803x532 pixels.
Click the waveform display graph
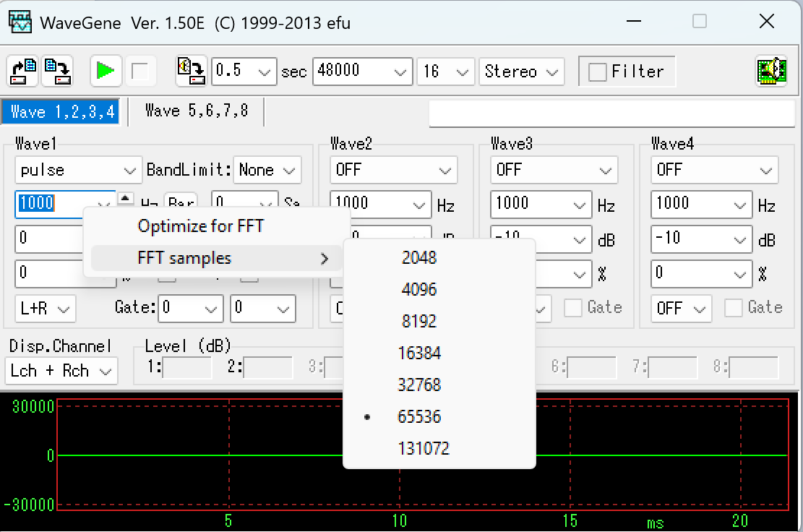point(423,455)
